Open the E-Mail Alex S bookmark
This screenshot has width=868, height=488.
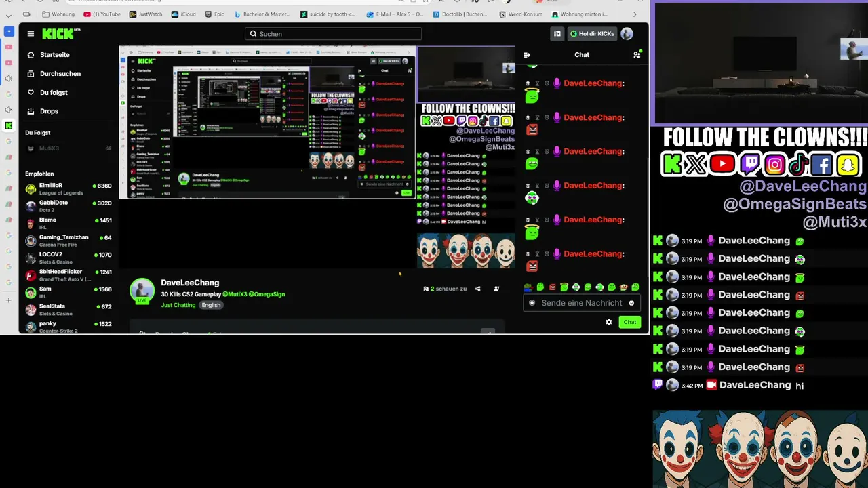pos(395,14)
